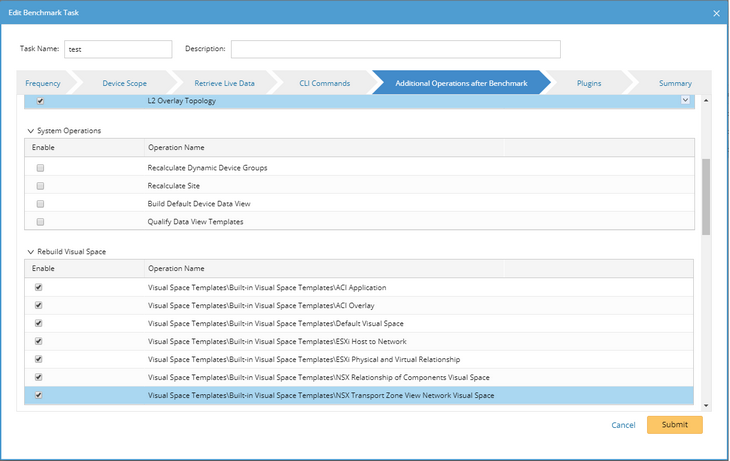The height and width of the screenshot is (461, 730).
Task: Disable the ESXi Host to Network checkbox
Action: coord(40,342)
